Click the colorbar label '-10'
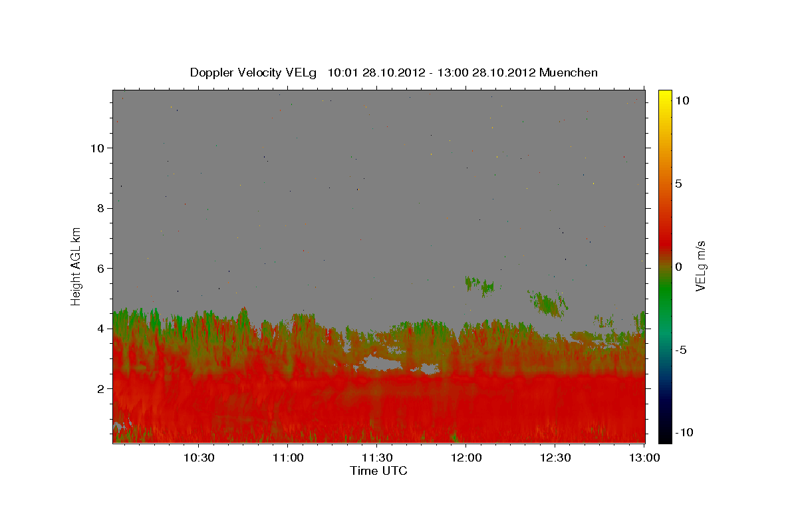This screenshot has width=798, height=532. (684, 432)
